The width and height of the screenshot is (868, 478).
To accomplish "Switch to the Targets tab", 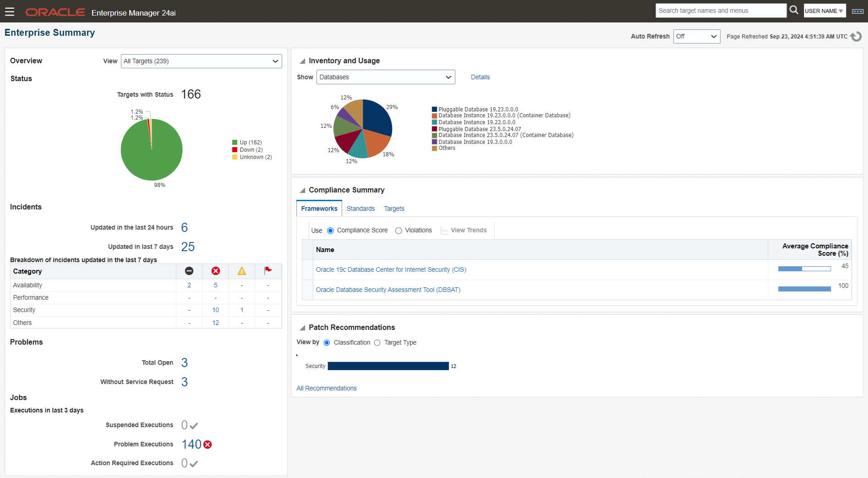I will [x=394, y=209].
